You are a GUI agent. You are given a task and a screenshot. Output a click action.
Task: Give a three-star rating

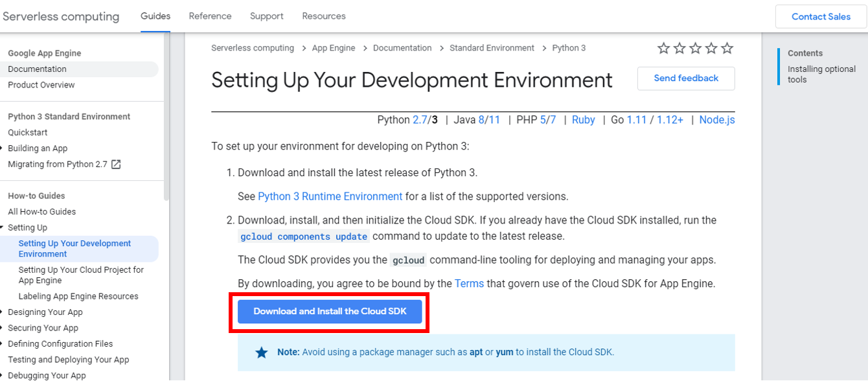(695, 49)
